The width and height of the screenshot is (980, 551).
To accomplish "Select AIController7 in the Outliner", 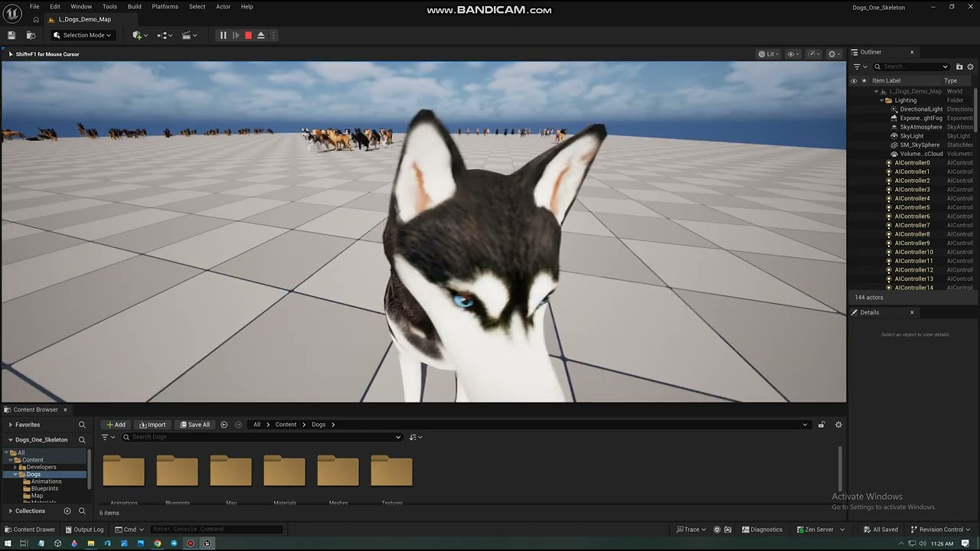I will click(x=912, y=225).
